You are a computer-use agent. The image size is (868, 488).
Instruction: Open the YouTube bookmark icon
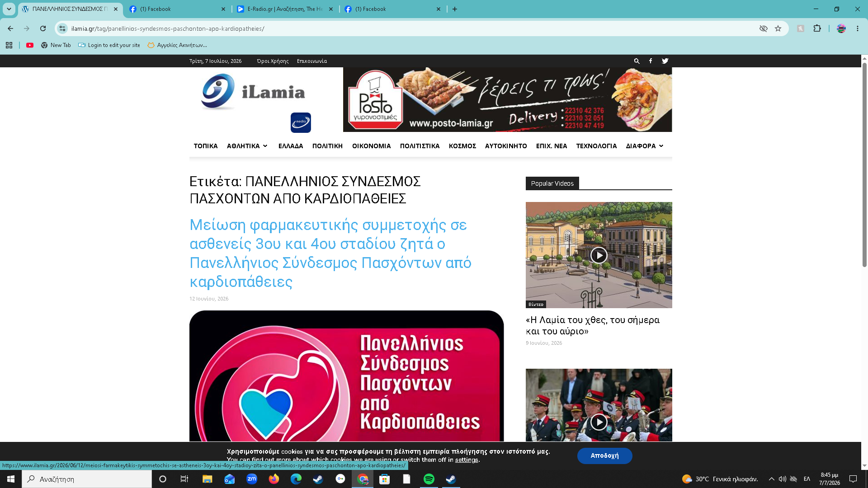click(x=30, y=45)
